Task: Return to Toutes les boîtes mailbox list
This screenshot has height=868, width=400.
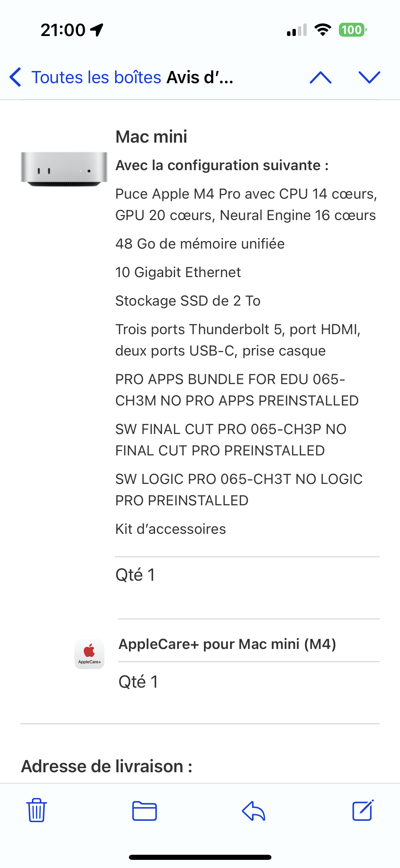Action: (x=96, y=77)
